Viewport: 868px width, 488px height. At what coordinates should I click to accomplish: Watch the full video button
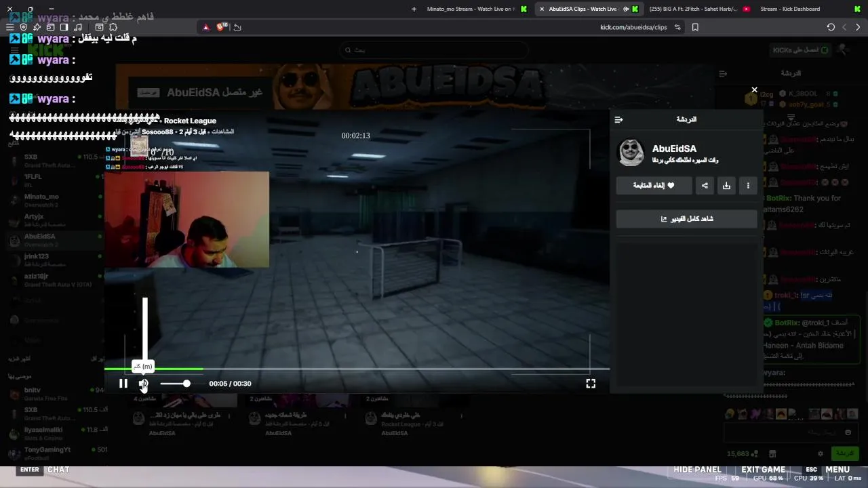[x=686, y=219]
